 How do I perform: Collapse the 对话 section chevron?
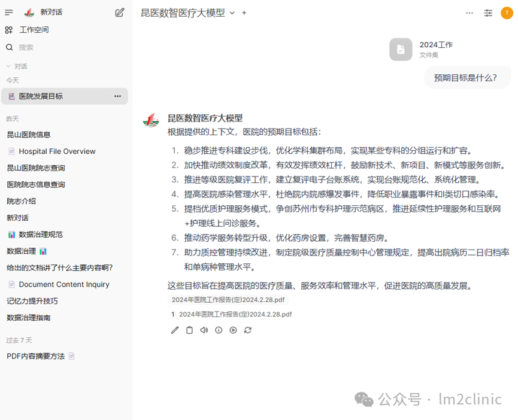pyautogui.click(x=8, y=66)
